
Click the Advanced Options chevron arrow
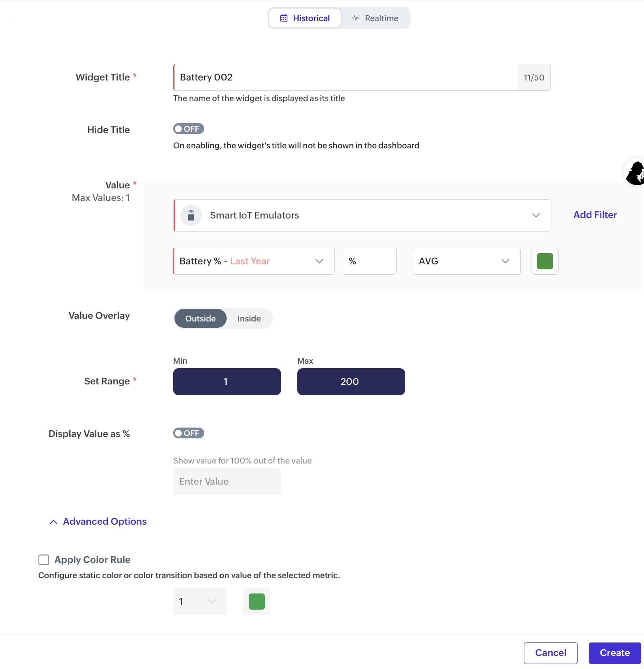(x=54, y=522)
